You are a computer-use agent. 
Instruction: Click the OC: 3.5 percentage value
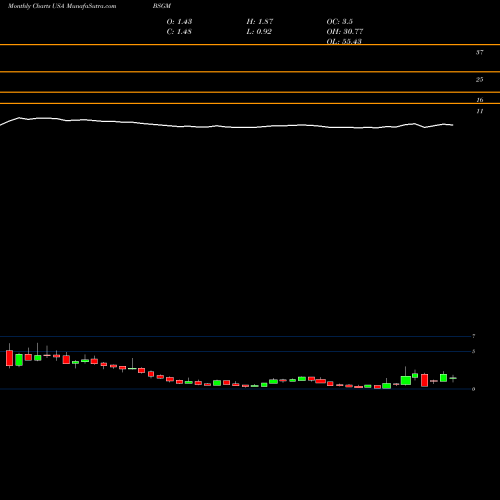(x=339, y=21)
